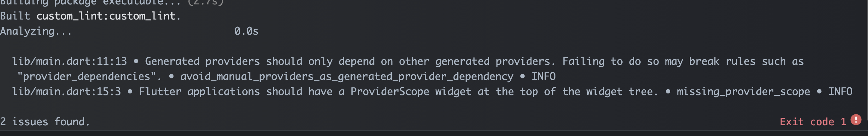This screenshot has height=136, width=868.
Task: Click the 0.0s analysis duration
Action: [246, 31]
